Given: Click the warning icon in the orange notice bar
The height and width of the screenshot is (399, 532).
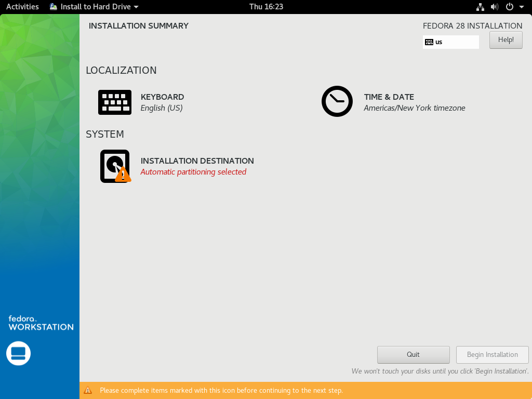Looking at the screenshot, I should point(88,390).
